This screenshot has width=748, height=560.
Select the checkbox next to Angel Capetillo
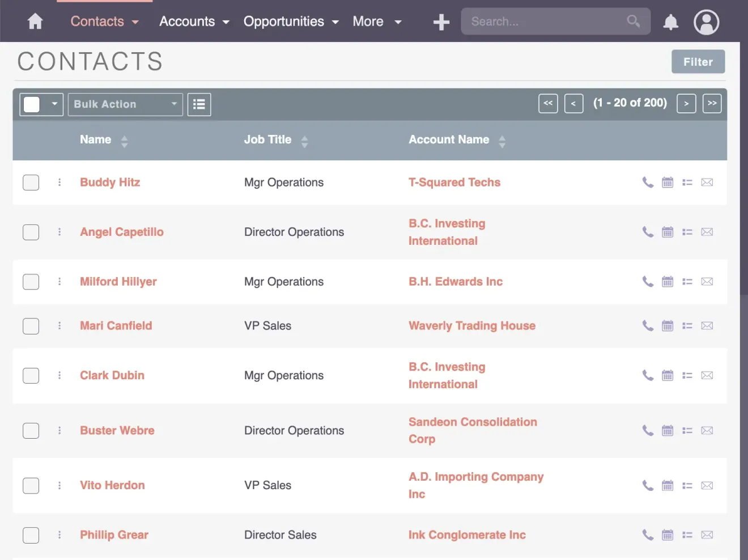coord(31,232)
